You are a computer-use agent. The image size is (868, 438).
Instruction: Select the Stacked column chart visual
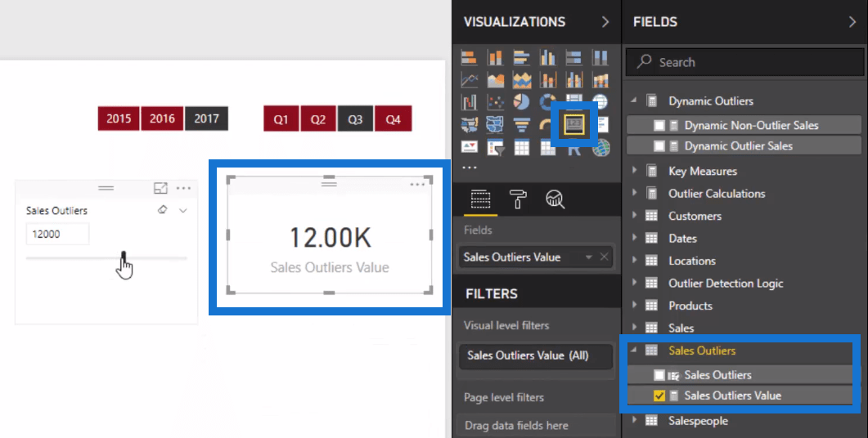click(495, 57)
